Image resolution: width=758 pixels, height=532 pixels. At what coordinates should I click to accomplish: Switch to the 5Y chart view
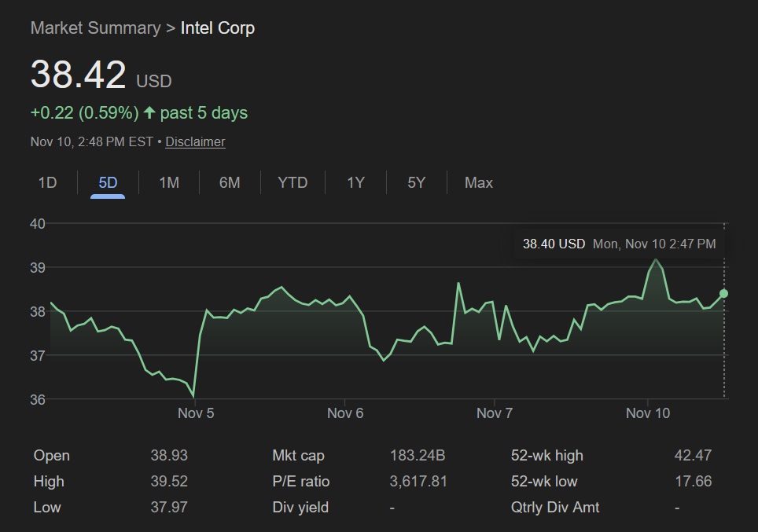click(x=416, y=183)
